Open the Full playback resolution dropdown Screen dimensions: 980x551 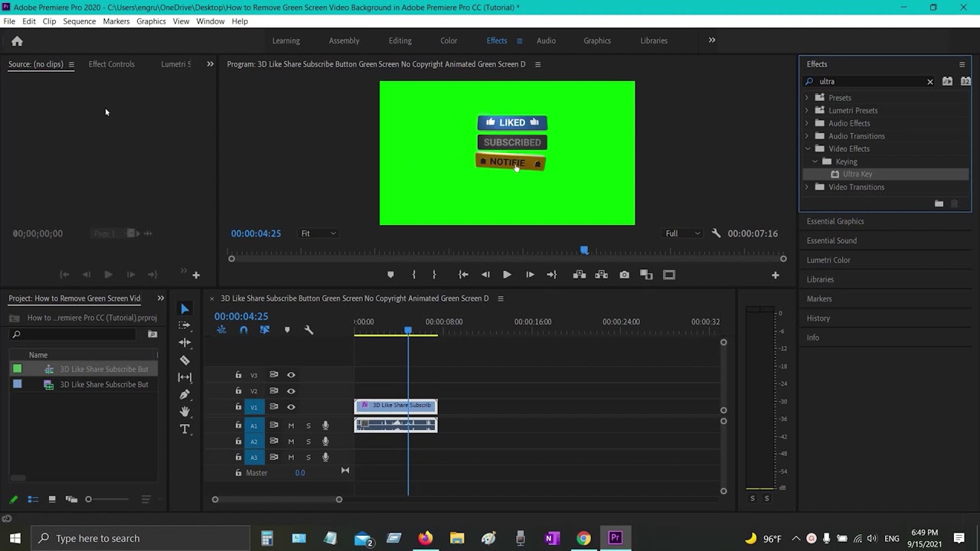click(683, 233)
